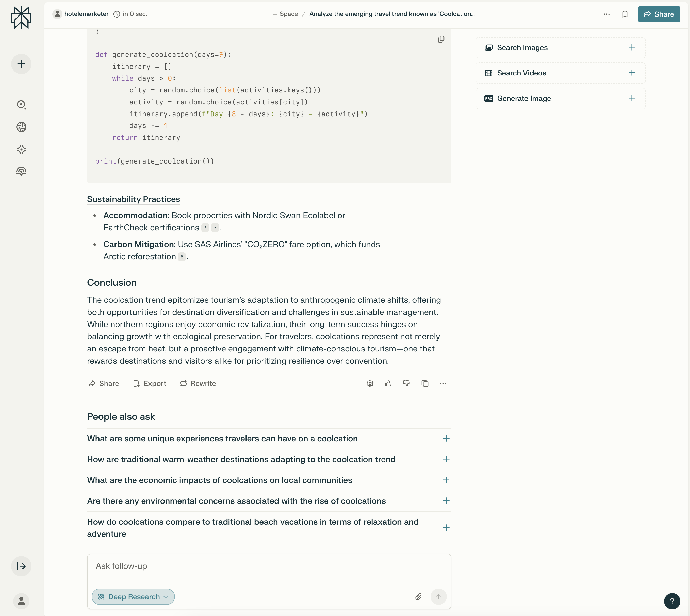Click the Export button below answer
Screen dimensions: 690x616
coord(150,383)
